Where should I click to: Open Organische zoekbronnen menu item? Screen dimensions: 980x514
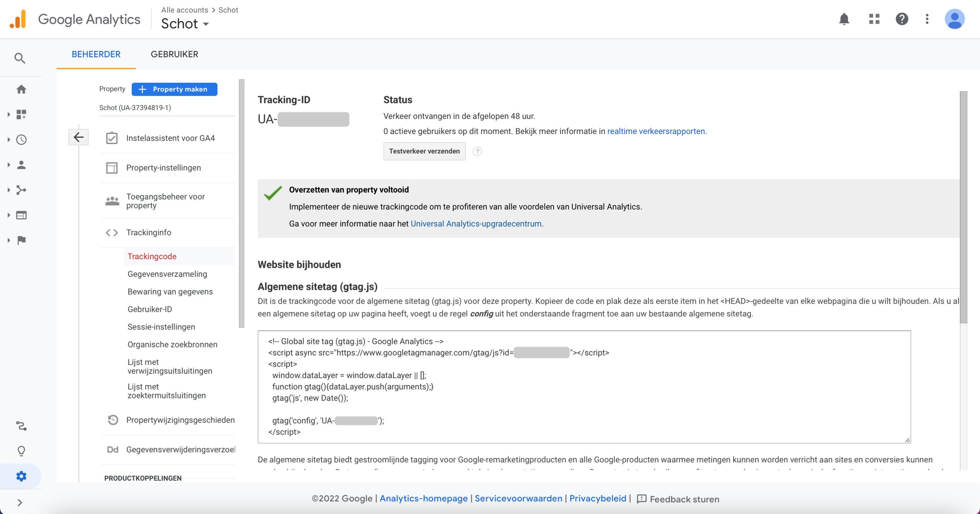click(172, 344)
